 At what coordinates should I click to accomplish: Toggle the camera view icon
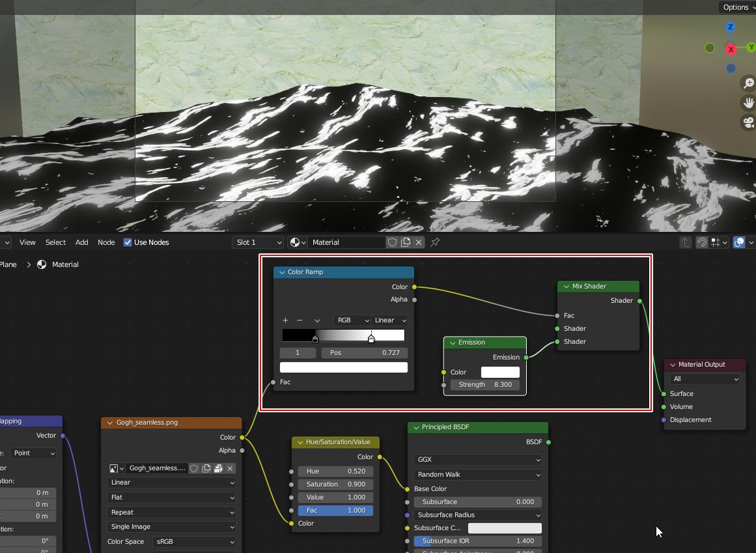click(x=748, y=122)
